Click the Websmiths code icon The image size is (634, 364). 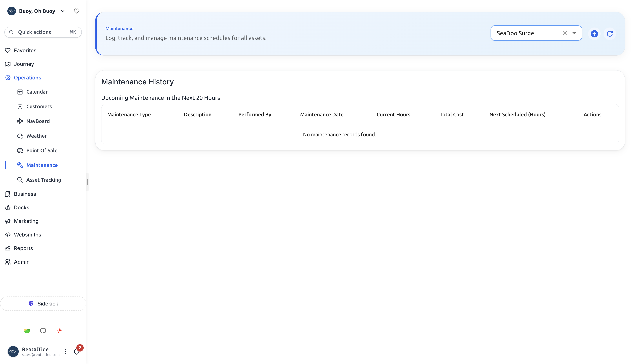pos(8,235)
